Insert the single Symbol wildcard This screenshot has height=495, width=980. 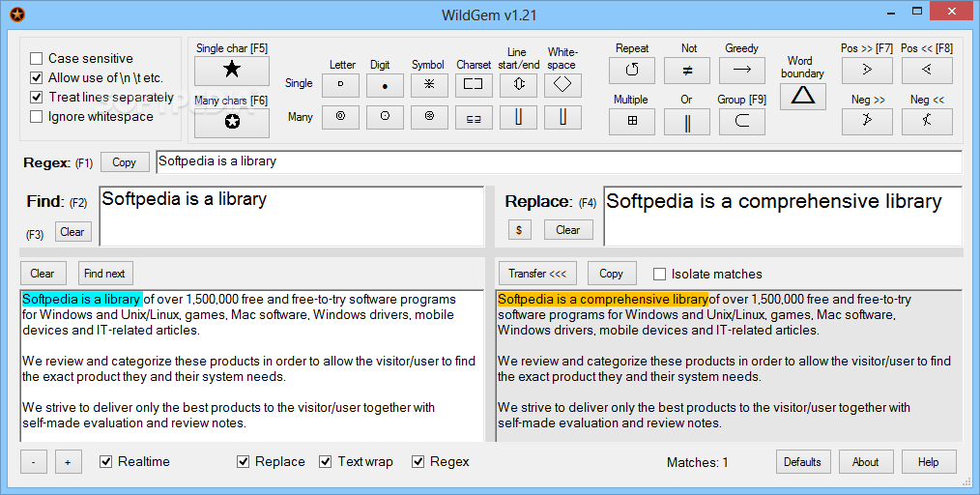(429, 85)
